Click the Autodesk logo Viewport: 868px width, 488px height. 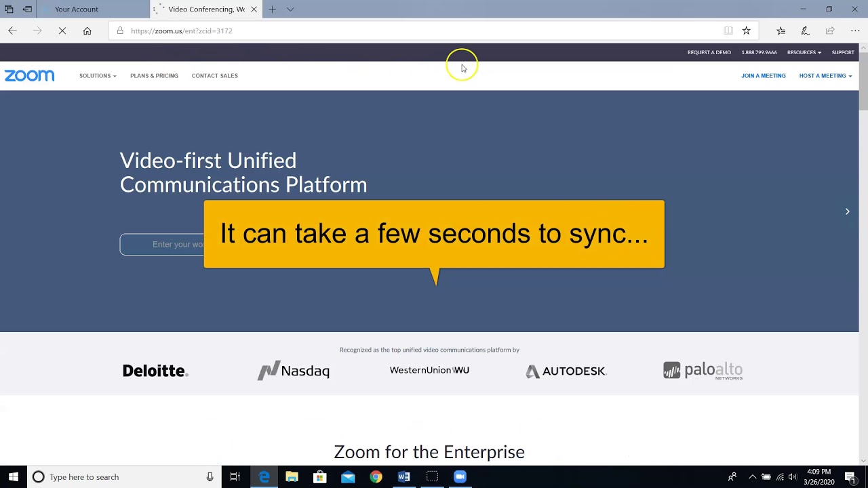[566, 371]
